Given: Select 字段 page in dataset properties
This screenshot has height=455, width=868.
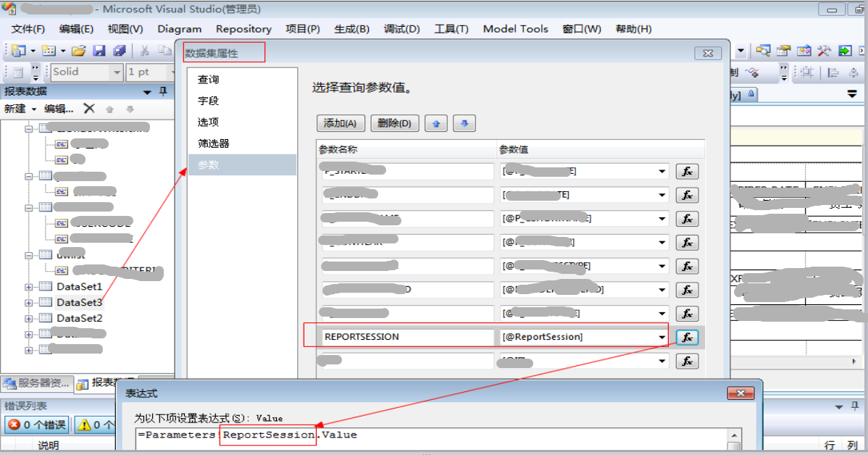Looking at the screenshot, I should click(x=242, y=101).
